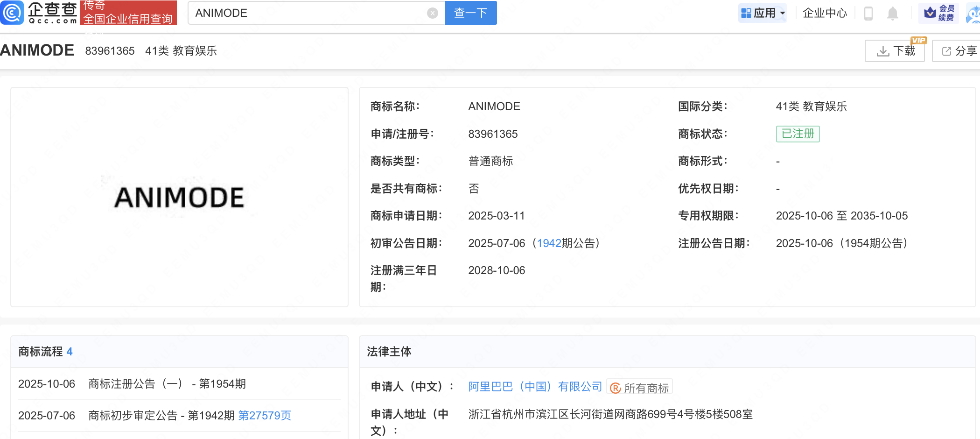Open 企业中心 menu item

tap(825, 13)
